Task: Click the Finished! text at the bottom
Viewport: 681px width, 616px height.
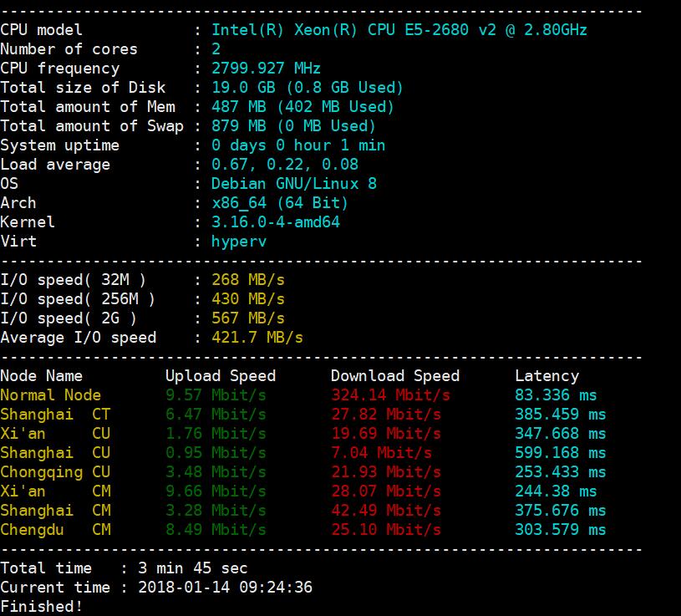Action: point(41,606)
